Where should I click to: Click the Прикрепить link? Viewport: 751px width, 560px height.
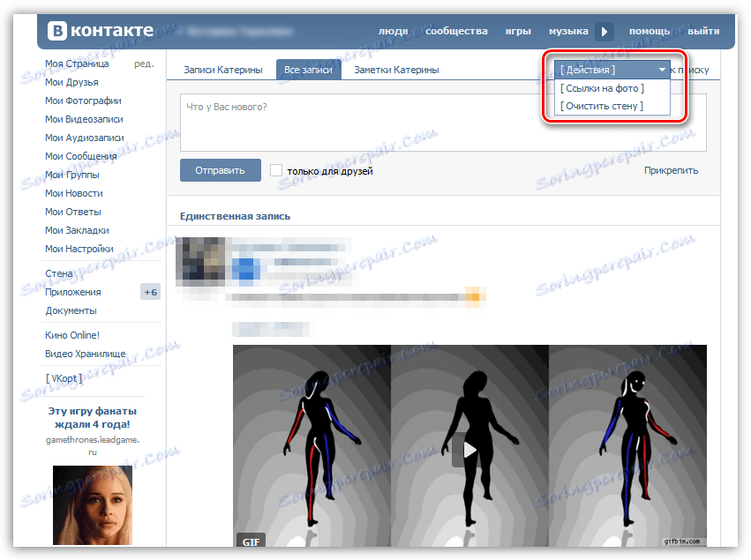point(671,170)
